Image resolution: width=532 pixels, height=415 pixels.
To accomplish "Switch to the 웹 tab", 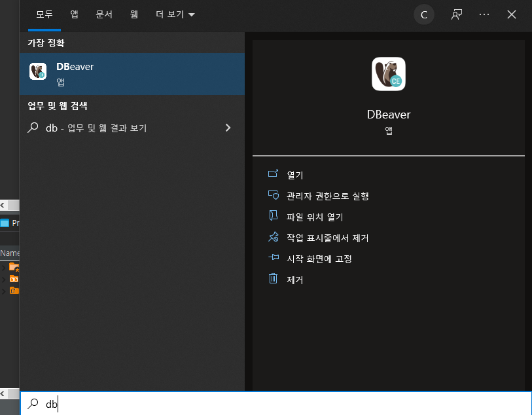I will tap(134, 14).
